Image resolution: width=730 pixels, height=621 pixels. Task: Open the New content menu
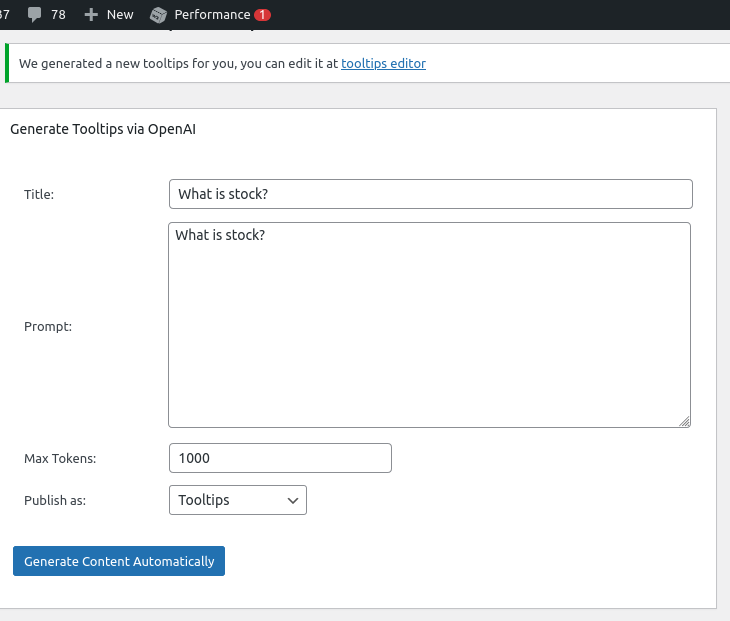119,15
